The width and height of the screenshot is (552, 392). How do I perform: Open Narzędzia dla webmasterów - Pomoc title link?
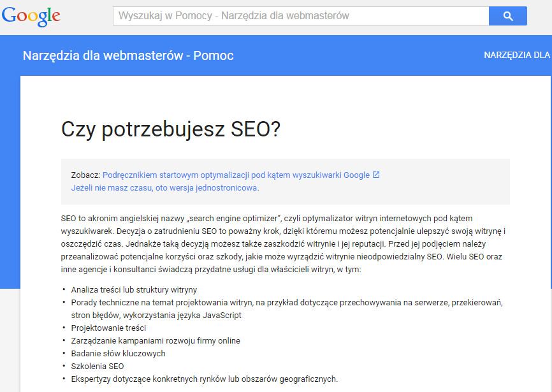tap(128, 55)
